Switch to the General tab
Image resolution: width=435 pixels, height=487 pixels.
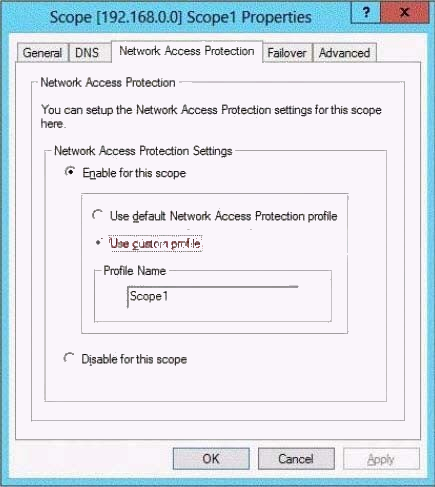click(42, 53)
